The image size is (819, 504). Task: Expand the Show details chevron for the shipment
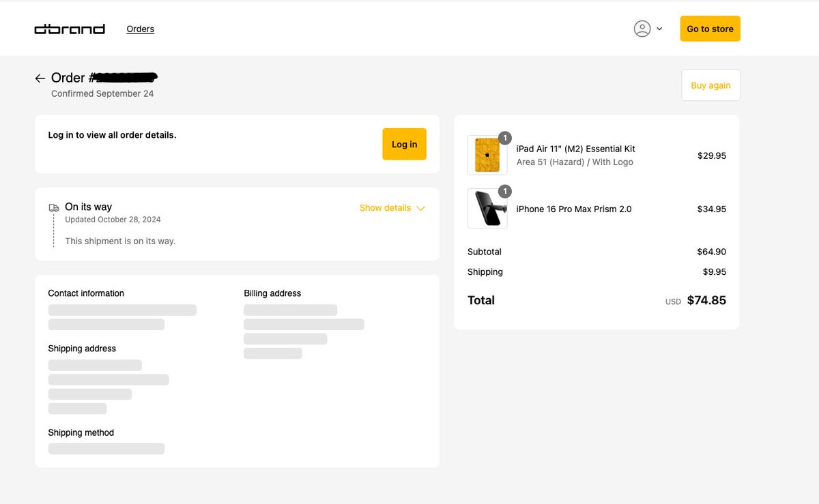click(x=421, y=208)
